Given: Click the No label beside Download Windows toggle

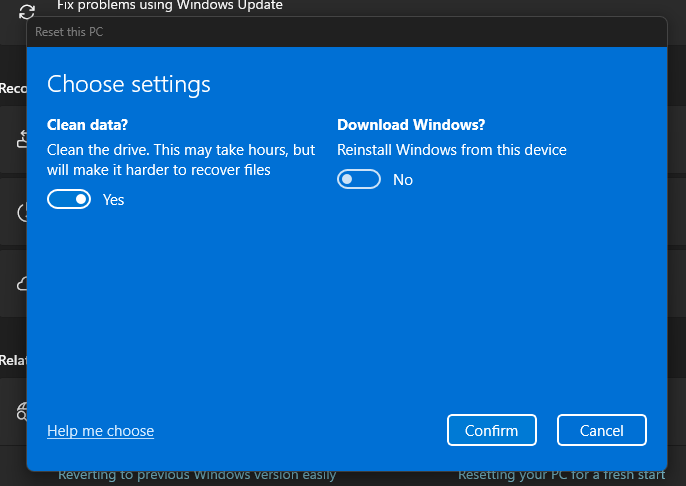Looking at the screenshot, I should coord(402,180).
